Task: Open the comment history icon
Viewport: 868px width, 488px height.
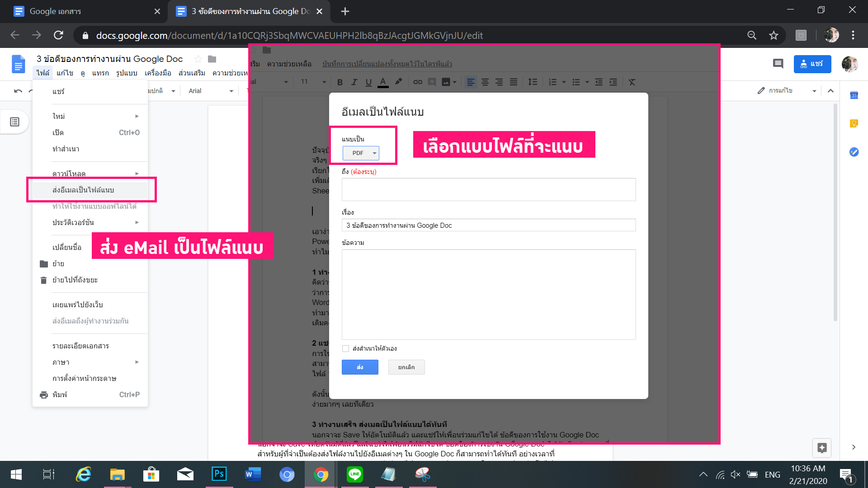Action: (778, 64)
